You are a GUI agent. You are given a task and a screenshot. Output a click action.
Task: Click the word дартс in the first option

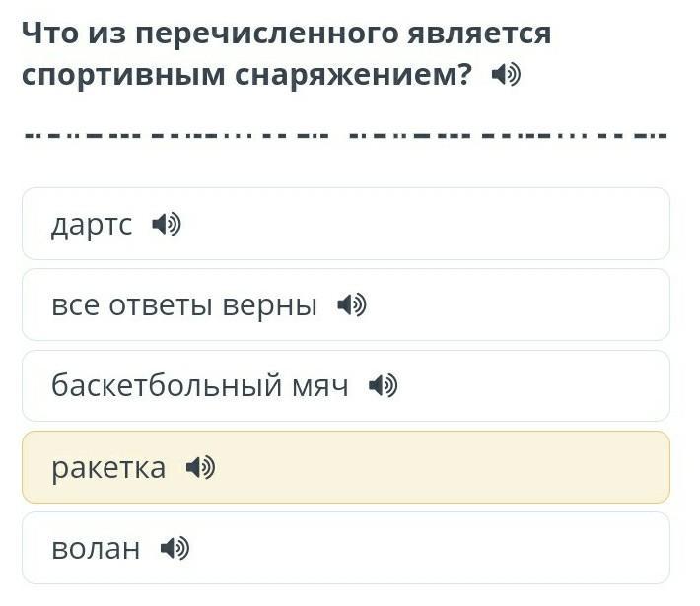(92, 225)
